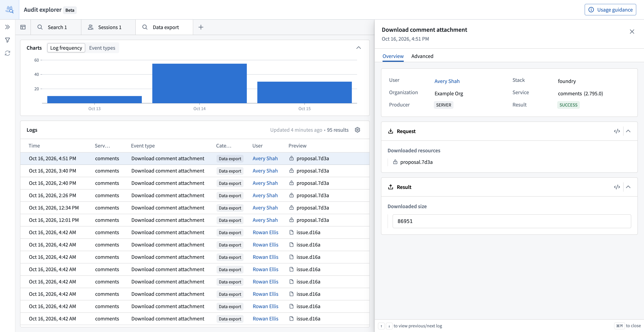Screen dimensions: 644x332
Task: Open the Advanced tab in details panel
Action: click(422, 56)
